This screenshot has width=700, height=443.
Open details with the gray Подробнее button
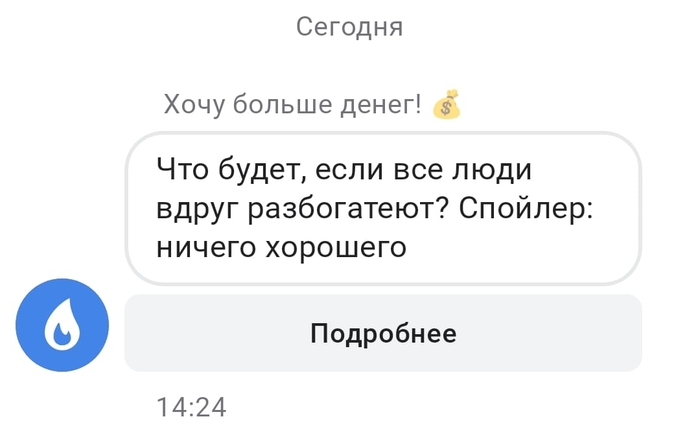click(x=382, y=333)
